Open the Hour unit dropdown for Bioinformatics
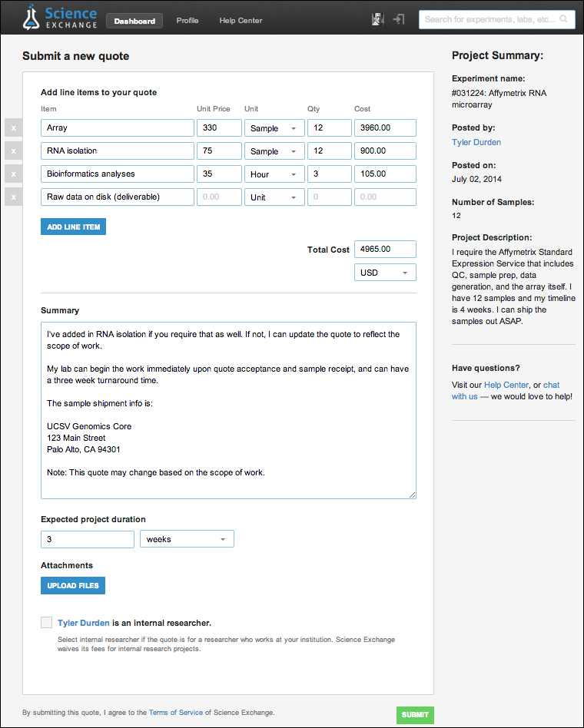The height and width of the screenshot is (728, 584). [x=274, y=174]
